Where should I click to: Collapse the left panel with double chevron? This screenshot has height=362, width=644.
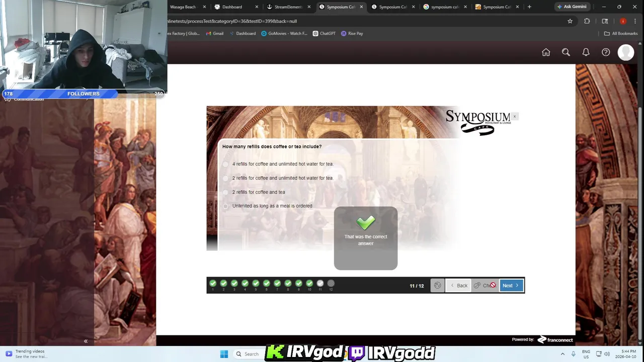[86, 341]
